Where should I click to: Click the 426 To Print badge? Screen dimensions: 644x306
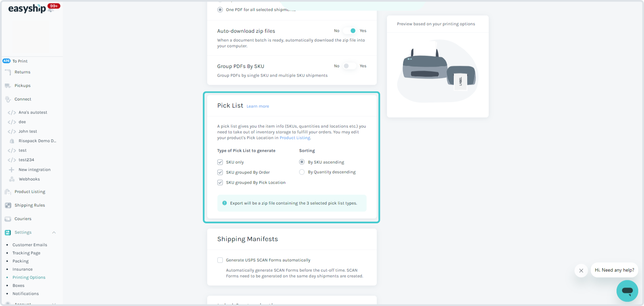(x=6, y=61)
